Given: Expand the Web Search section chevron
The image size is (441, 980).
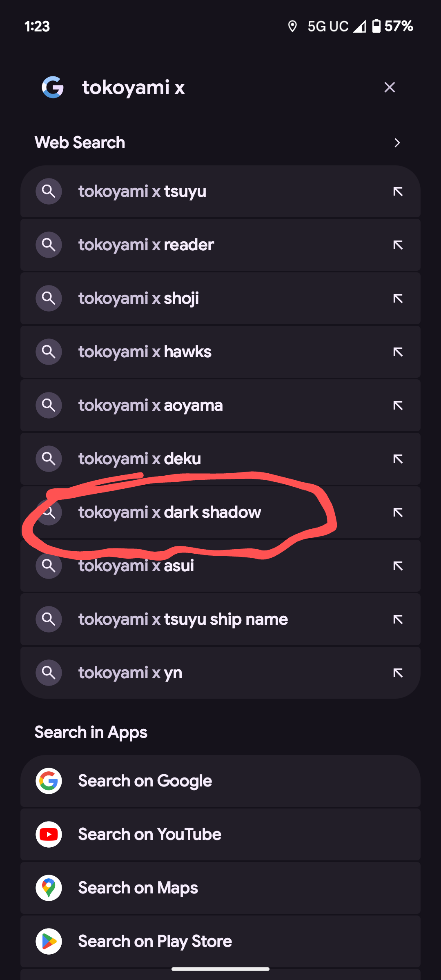Looking at the screenshot, I should [x=397, y=143].
